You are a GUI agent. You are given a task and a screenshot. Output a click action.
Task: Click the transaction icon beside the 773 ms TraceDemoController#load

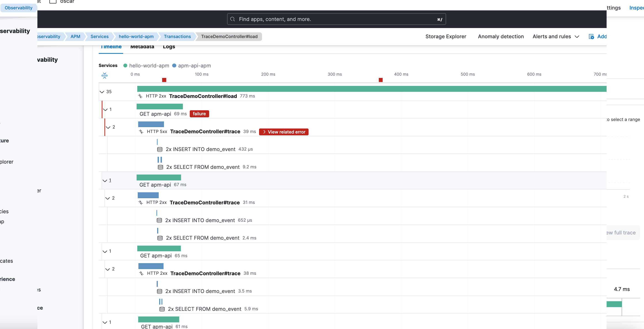[x=140, y=96]
